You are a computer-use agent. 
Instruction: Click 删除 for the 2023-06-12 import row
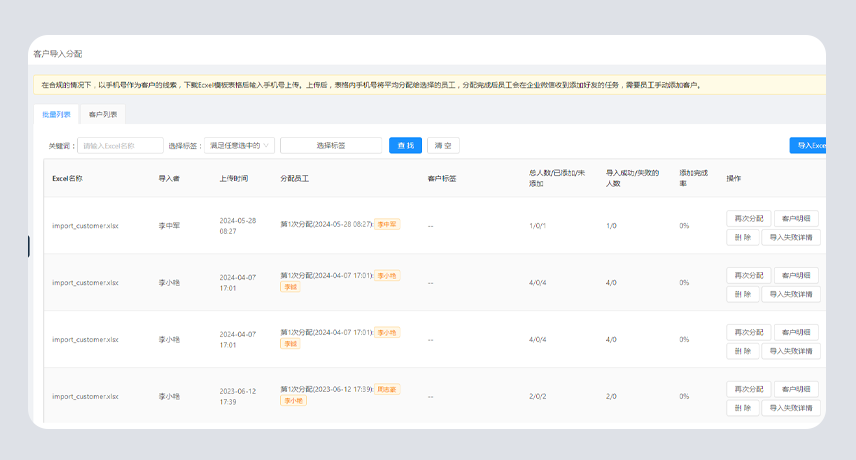click(x=741, y=408)
